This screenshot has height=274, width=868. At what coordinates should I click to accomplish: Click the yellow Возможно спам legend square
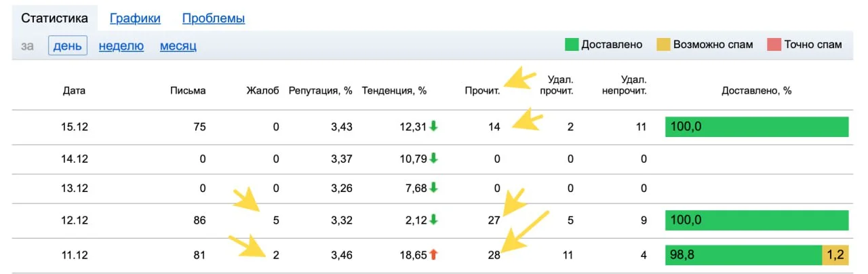(x=663, y=45)
